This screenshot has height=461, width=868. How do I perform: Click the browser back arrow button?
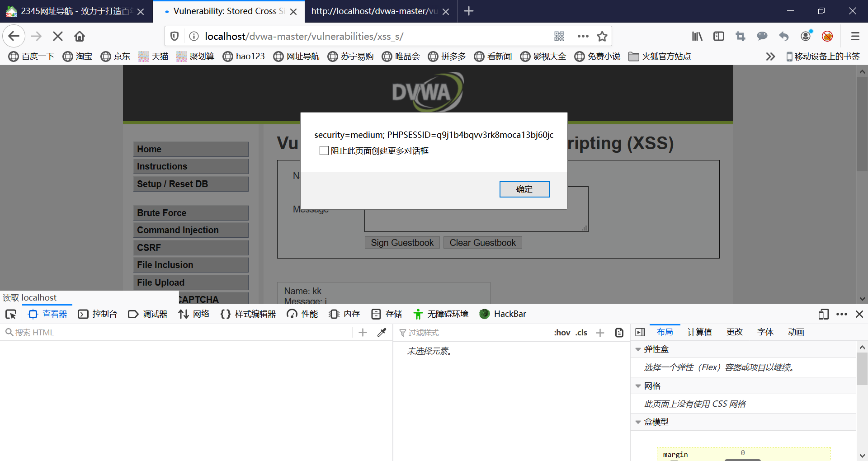(14, 36)
